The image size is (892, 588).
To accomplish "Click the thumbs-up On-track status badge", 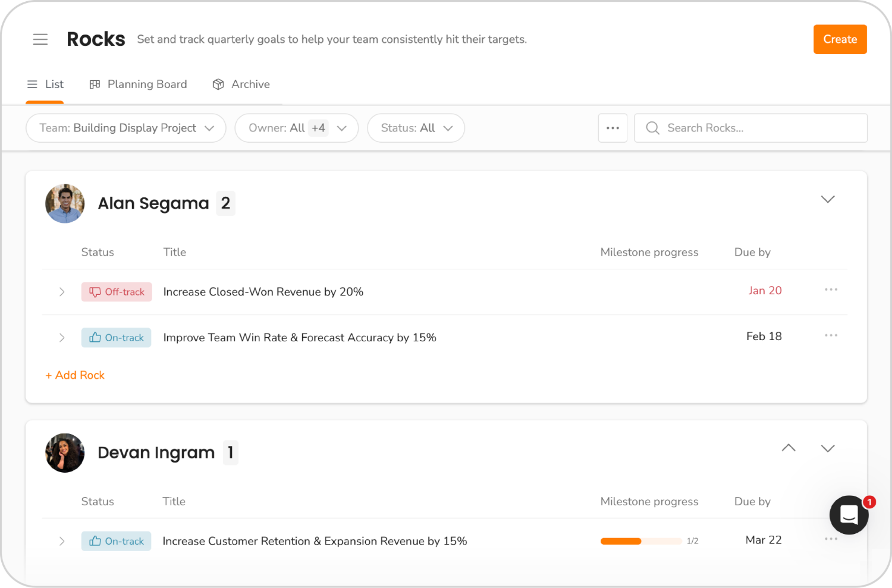I will coord(116,337).
